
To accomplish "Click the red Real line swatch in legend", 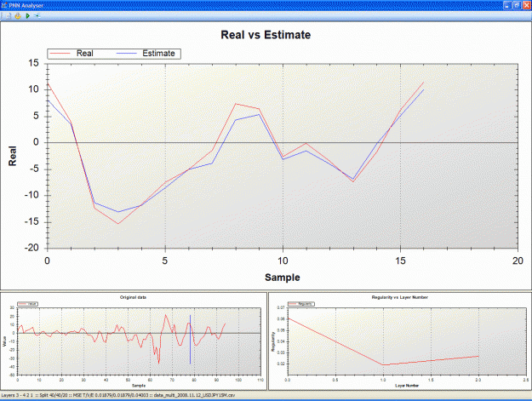I will coord(60,54).
